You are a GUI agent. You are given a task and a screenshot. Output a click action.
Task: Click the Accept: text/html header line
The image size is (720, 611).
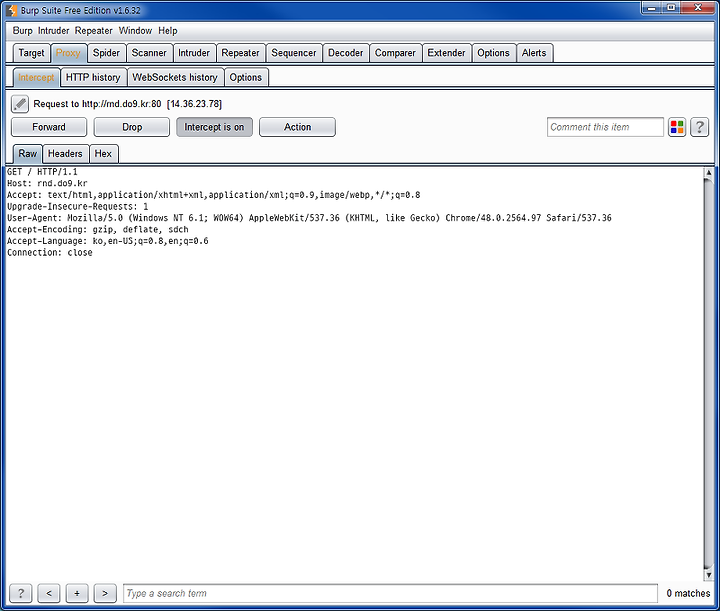coord(214,195)
